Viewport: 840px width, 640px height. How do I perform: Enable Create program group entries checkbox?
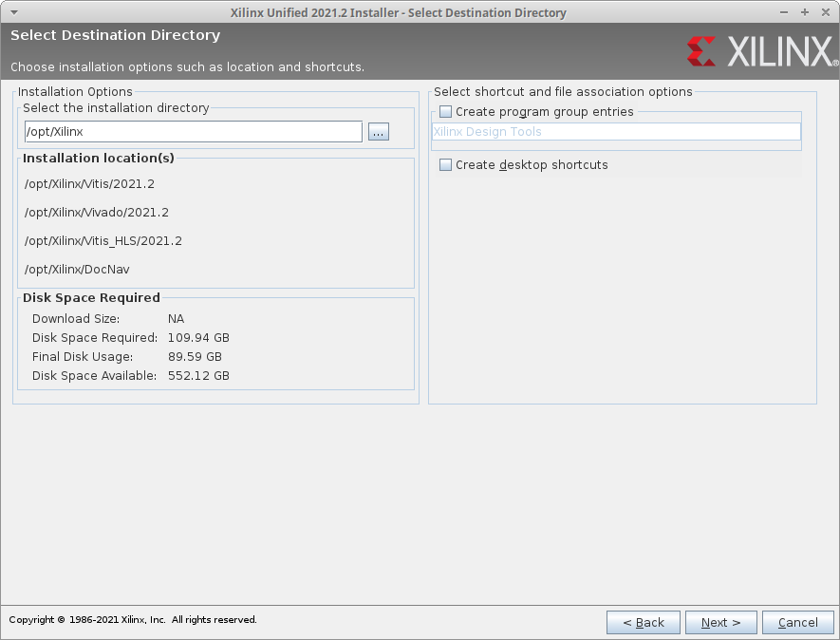pos(446,112)
